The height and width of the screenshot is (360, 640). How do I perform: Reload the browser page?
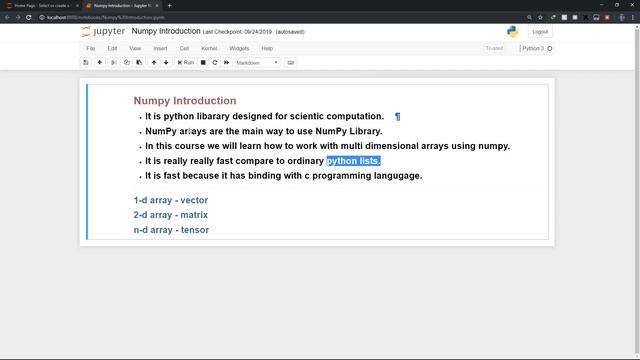point(29,18)
